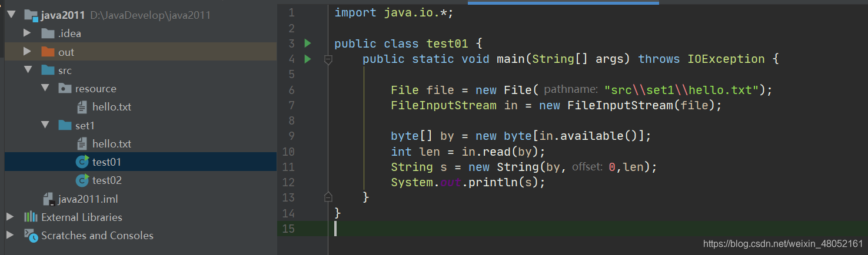
Task: Click the set1 package folder icon
Action: (x=65, y=125)
